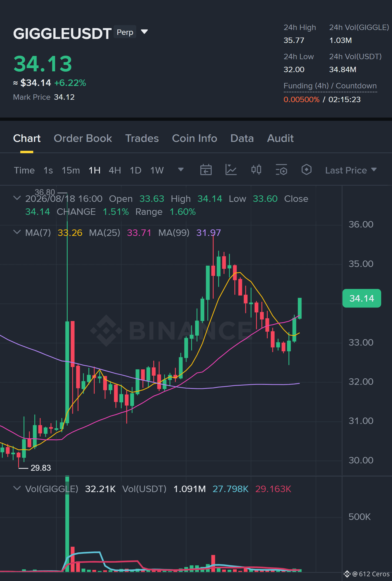The height and width of the screenshot is (581, 392).
Task: Select the Time chart interval
Action: pyautogui.click(x=24, y=170)
